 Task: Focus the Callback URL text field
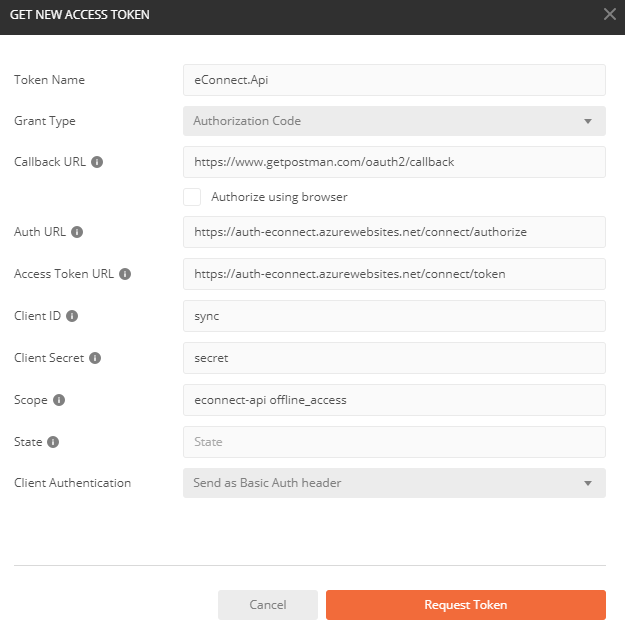[x=394, y=162]
